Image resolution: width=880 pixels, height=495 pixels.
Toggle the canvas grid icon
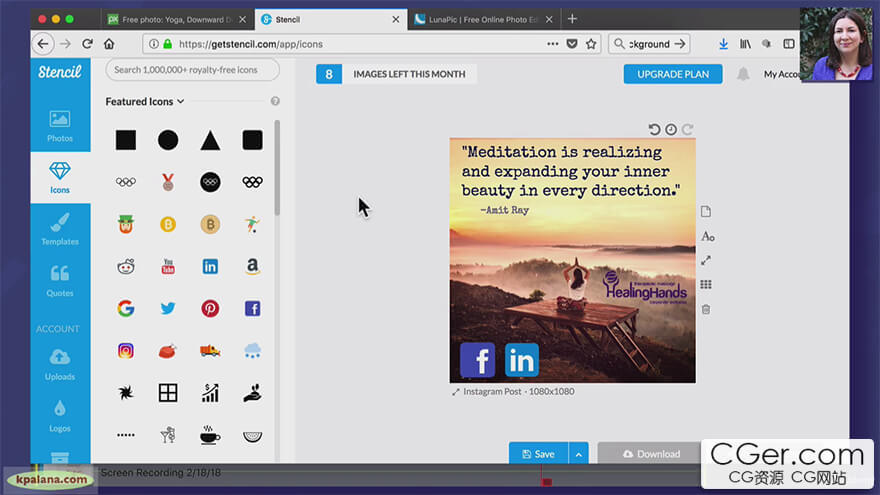pyautogui.click(x=706, y=285)
